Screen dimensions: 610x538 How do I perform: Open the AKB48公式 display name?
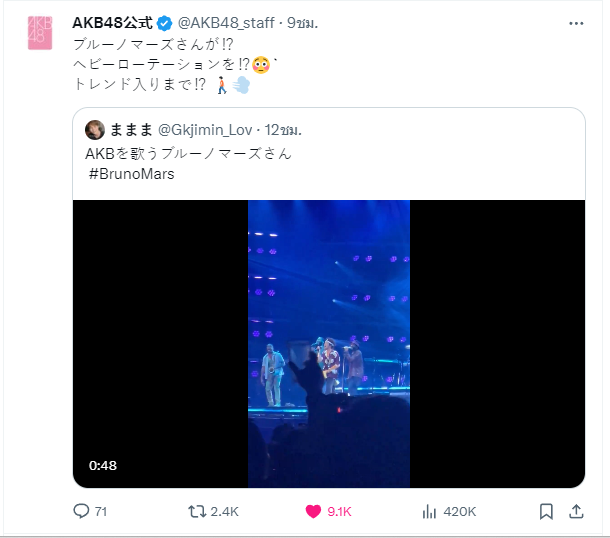[112, 23]
